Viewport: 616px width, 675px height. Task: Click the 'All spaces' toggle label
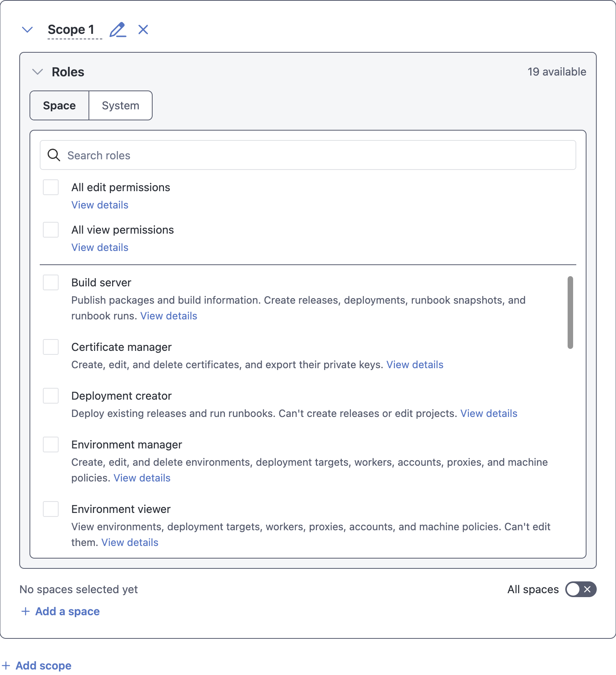(533, 589)
